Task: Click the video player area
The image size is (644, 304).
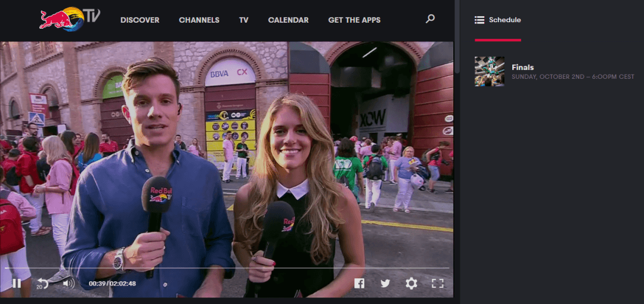Action: [x=227, y=169]
